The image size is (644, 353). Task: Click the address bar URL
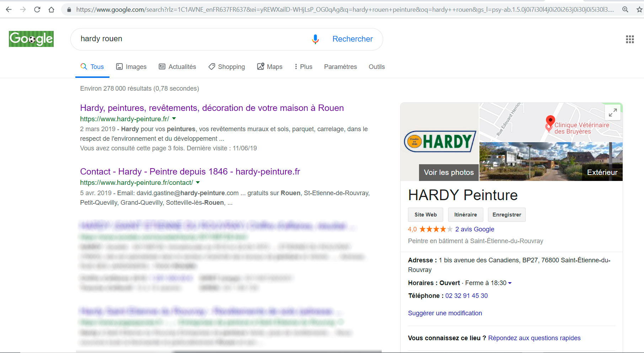[345, 10]
